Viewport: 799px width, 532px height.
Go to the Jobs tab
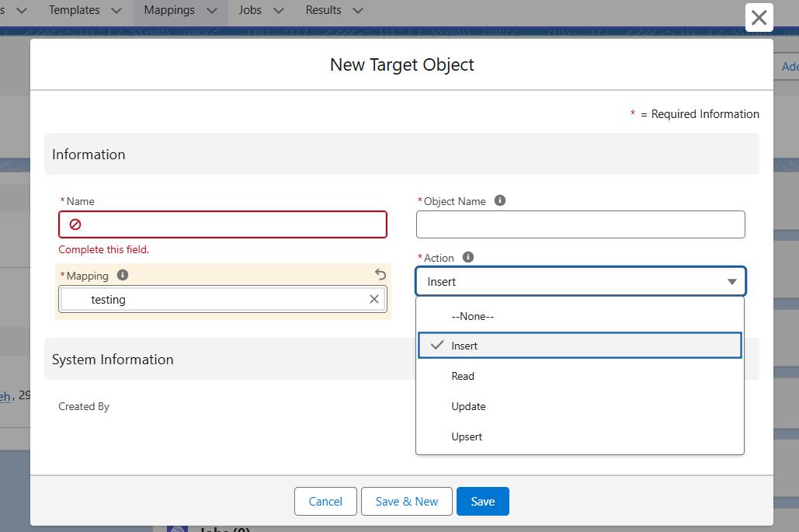(x=249, y=10)
